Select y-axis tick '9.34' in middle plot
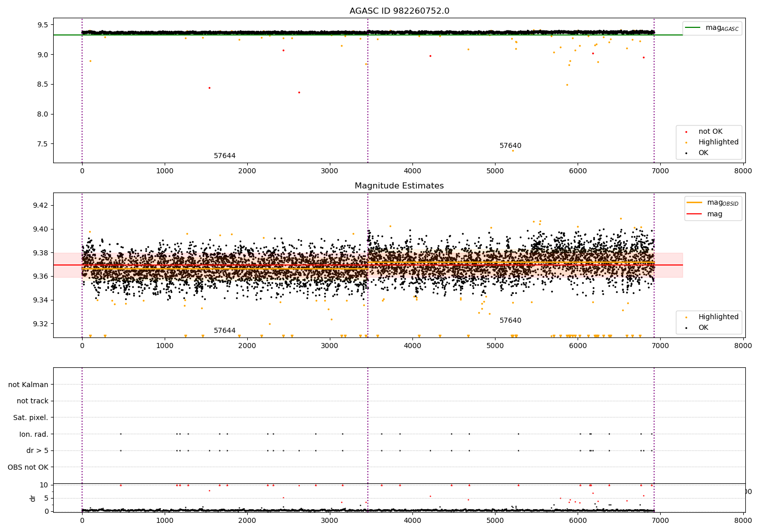 click(x=41, y=300)
